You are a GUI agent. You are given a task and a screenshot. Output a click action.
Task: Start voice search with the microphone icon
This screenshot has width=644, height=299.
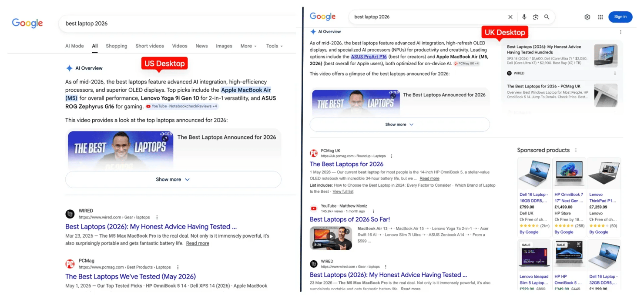(x=524, y=17)
